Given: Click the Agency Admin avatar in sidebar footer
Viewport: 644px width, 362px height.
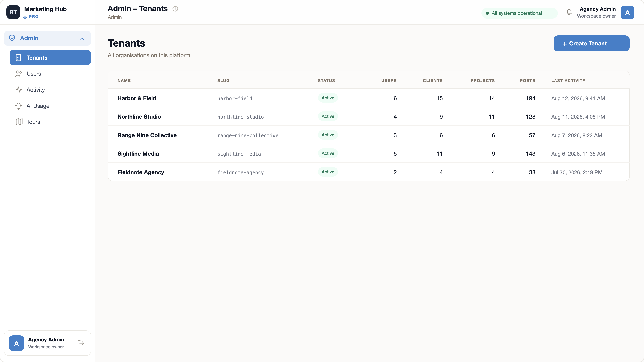Looking at the screenshot, I should (x=16, y=343).
